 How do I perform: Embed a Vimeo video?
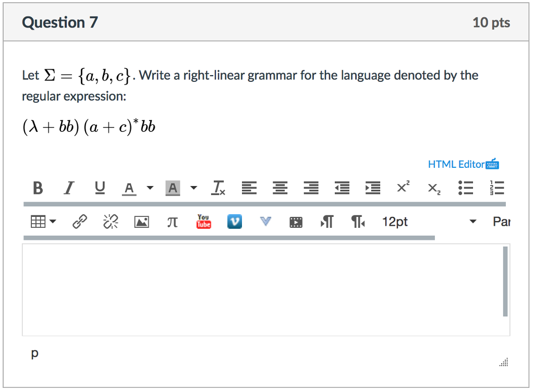(x=234, y=221)
